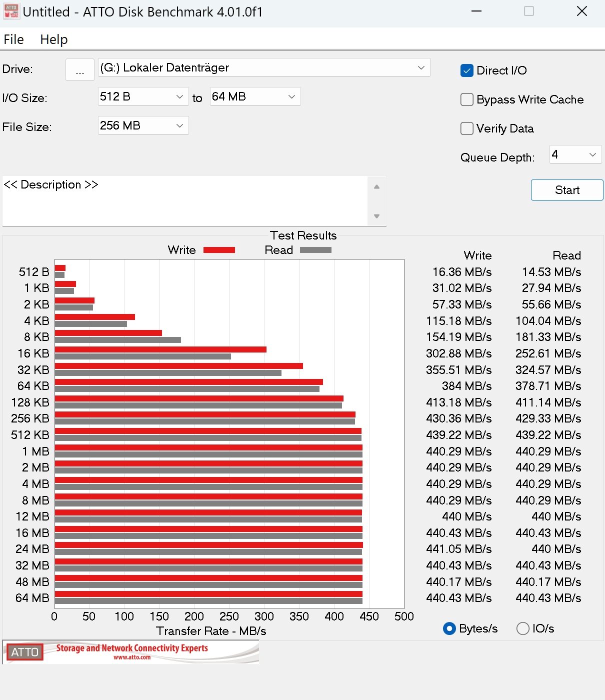605x700 pixels.
Task: Enable the Verify Data checkbox
Action: pos(467,128)
